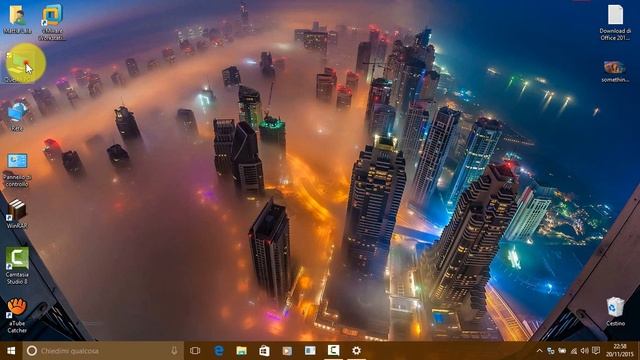Switch to Camtasia in the taskbar
This screenshot has width=640, height=360.
click(333, 351)
